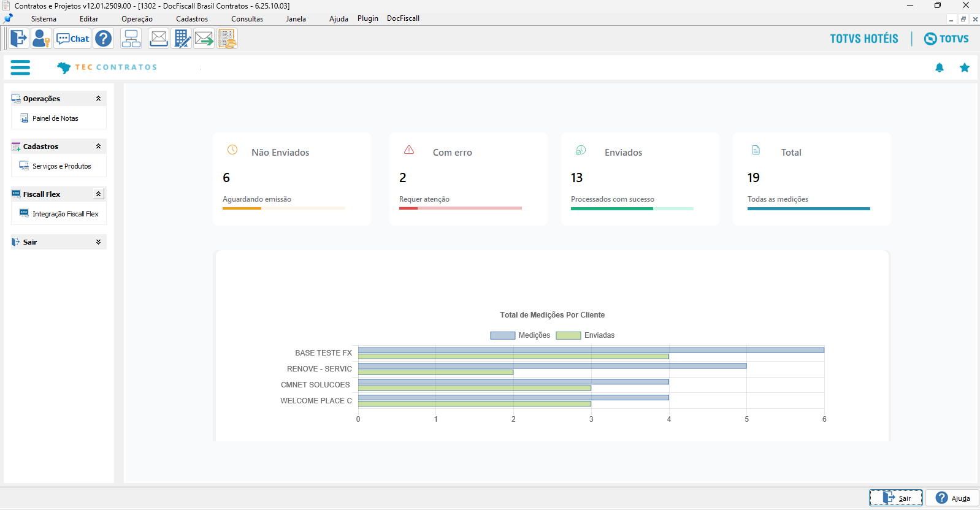Select the Não Enviados card title
Viewport: 980px width, 510px height.
(x=280, y=153)
